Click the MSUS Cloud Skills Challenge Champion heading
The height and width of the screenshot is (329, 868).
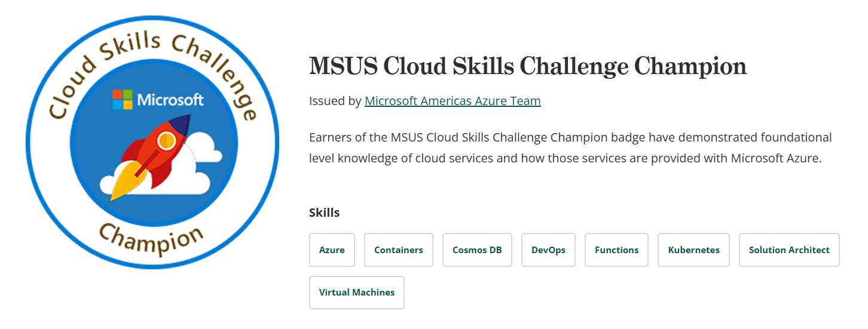tap(528, 66)
